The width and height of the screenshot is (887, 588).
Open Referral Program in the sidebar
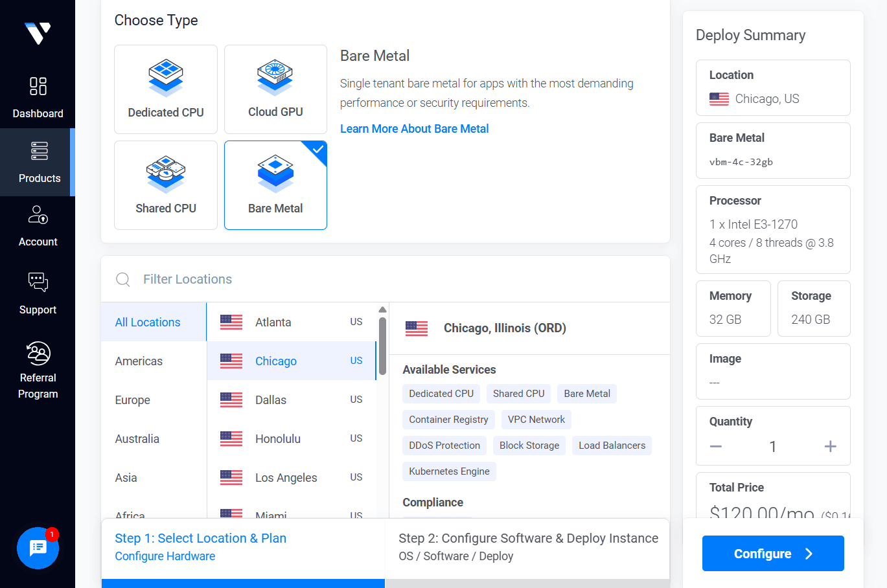(x=38, y=370)
